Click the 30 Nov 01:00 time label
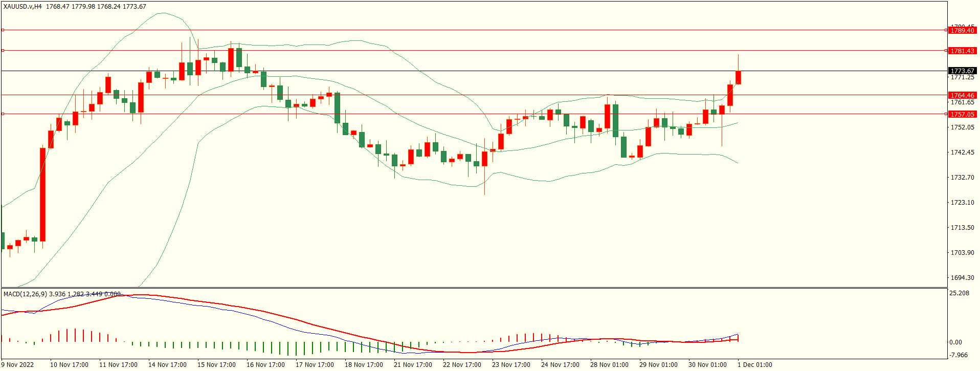980x371 pixels. coord(707,365)
